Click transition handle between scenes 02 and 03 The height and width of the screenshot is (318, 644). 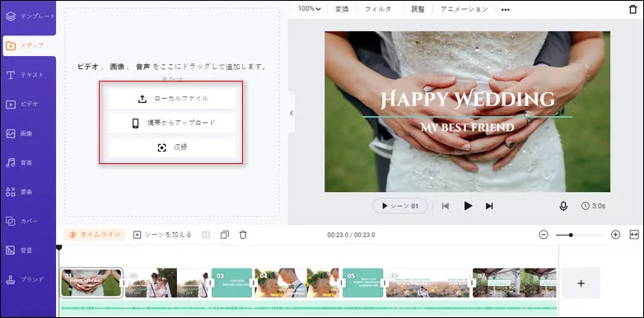[x=210, y=283]
